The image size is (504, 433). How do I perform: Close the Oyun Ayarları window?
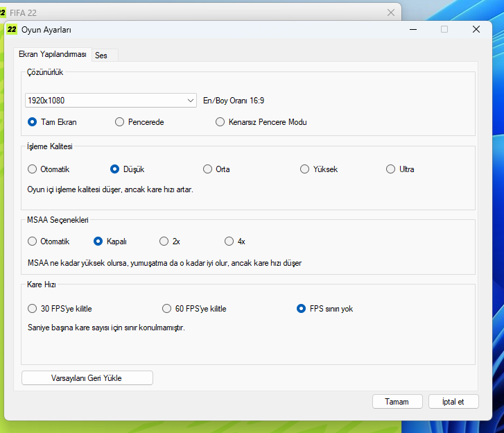476,29
